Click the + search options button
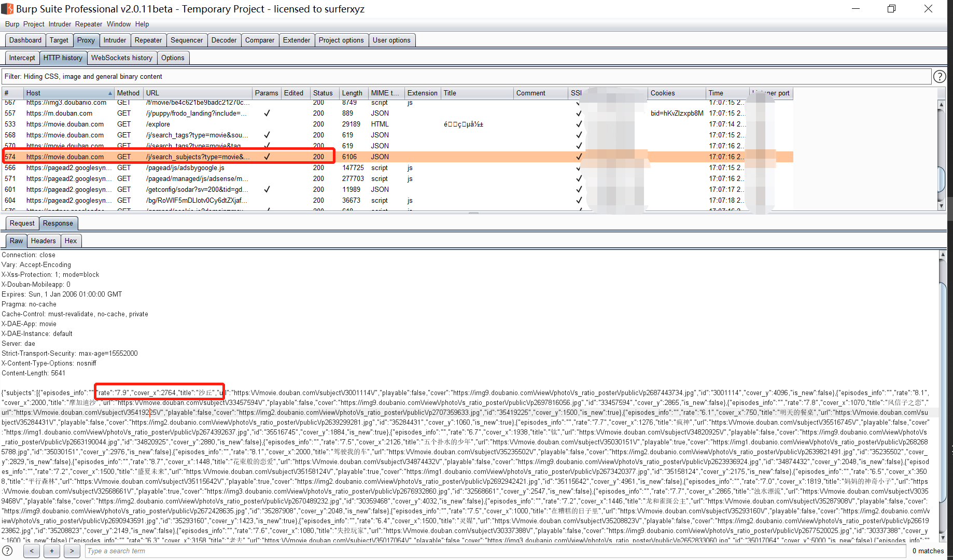This screenshot has height=560, width=953. [52, 551]
